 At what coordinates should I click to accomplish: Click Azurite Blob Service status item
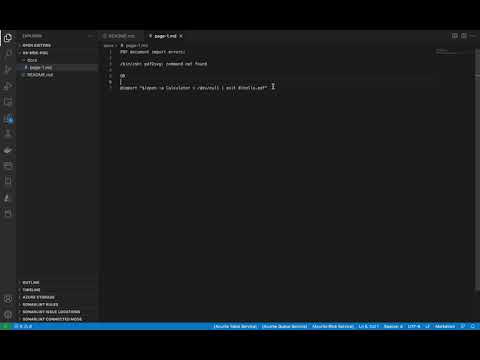pyautogui.click(x=333, y=326)
